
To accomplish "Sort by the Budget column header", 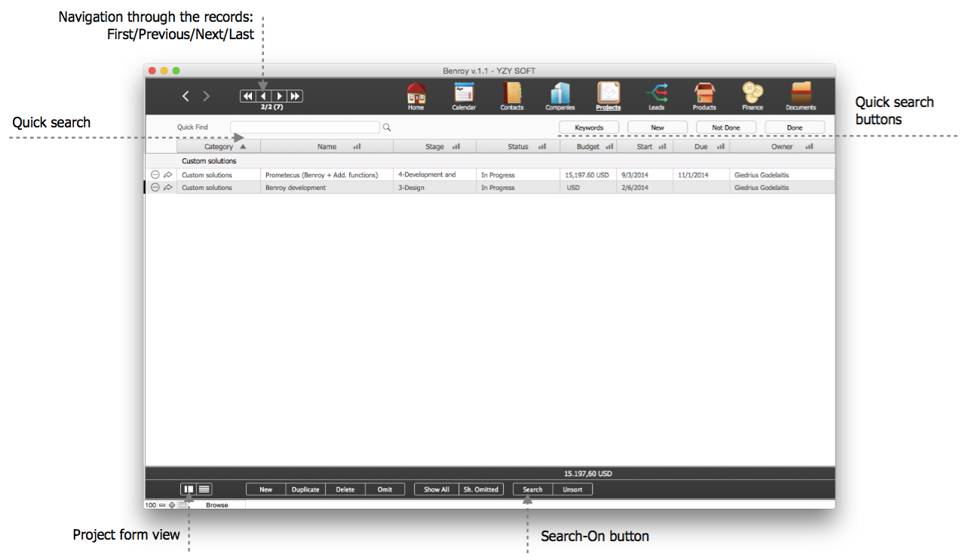I will point(588,147).
